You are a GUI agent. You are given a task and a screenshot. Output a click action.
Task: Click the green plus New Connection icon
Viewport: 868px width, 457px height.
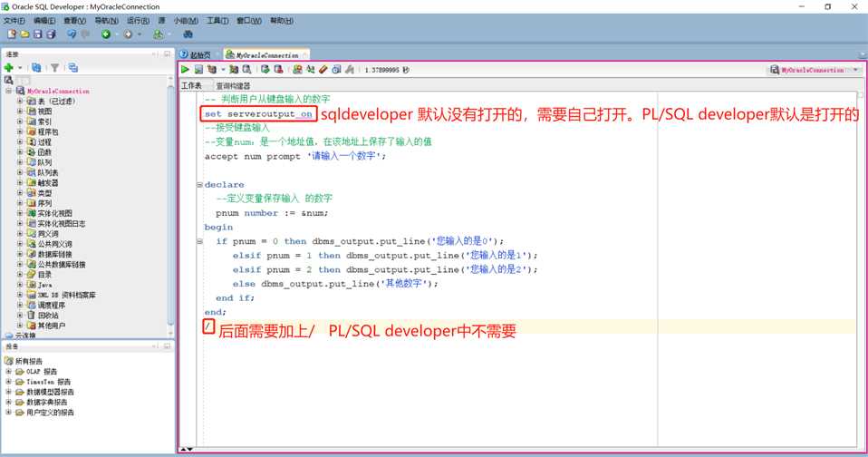pos(8,68)
